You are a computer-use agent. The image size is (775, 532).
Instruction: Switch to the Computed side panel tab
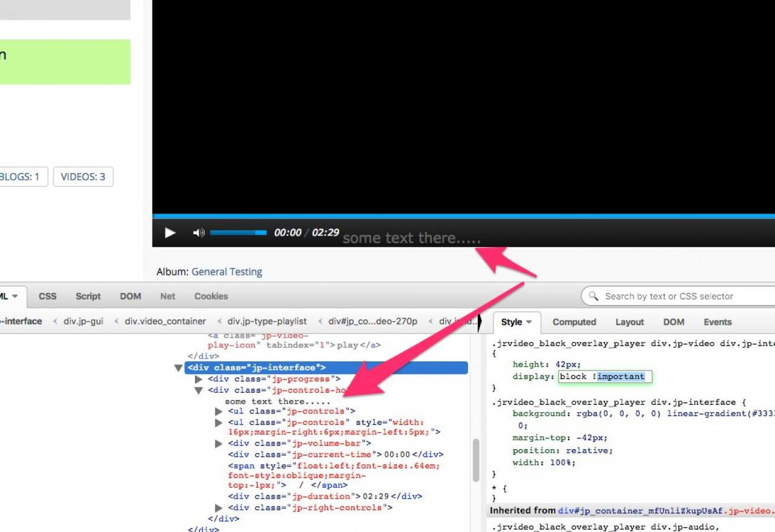574,322
